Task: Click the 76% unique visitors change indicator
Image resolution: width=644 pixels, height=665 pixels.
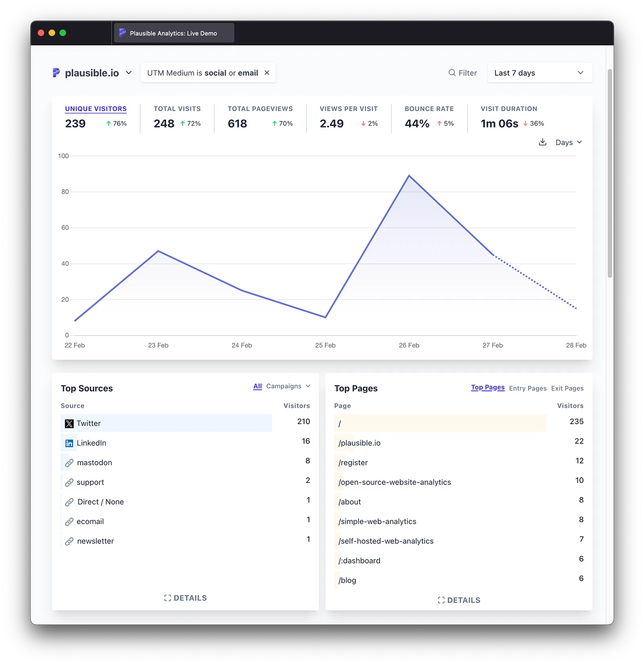Action: coord(116,124)
